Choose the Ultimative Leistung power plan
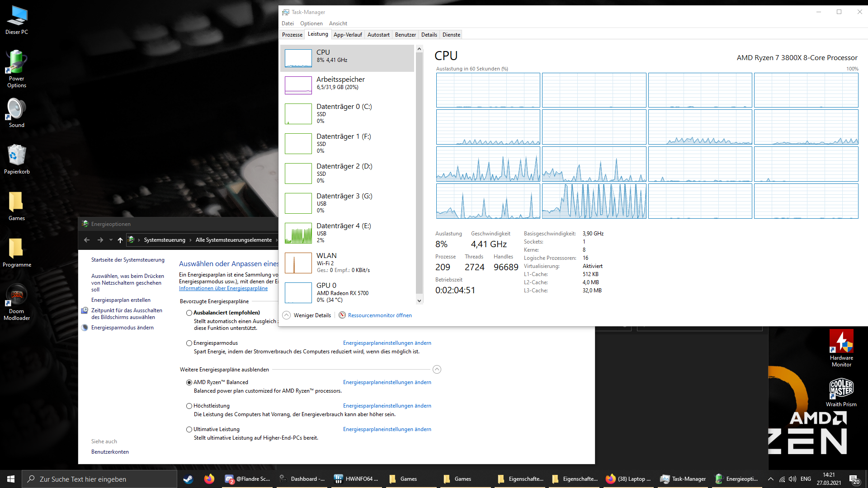The width and height of the screenshot is (868, 488). click(189, 429)
